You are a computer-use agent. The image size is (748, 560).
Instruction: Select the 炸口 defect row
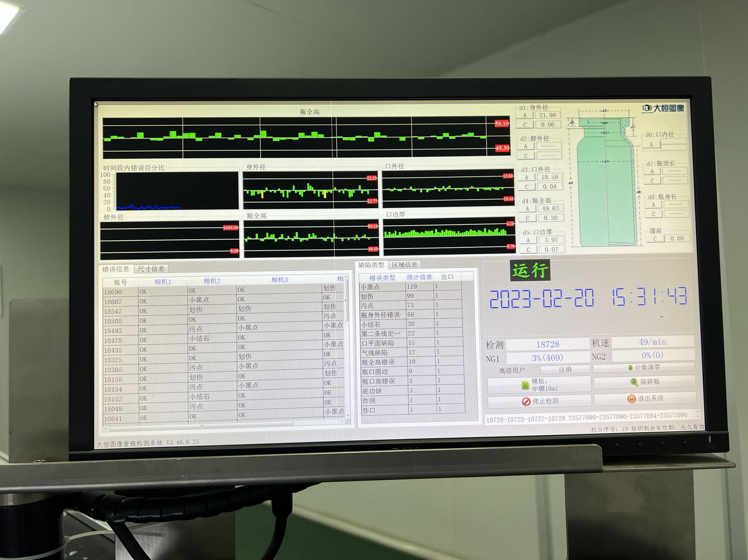[413, 410]
